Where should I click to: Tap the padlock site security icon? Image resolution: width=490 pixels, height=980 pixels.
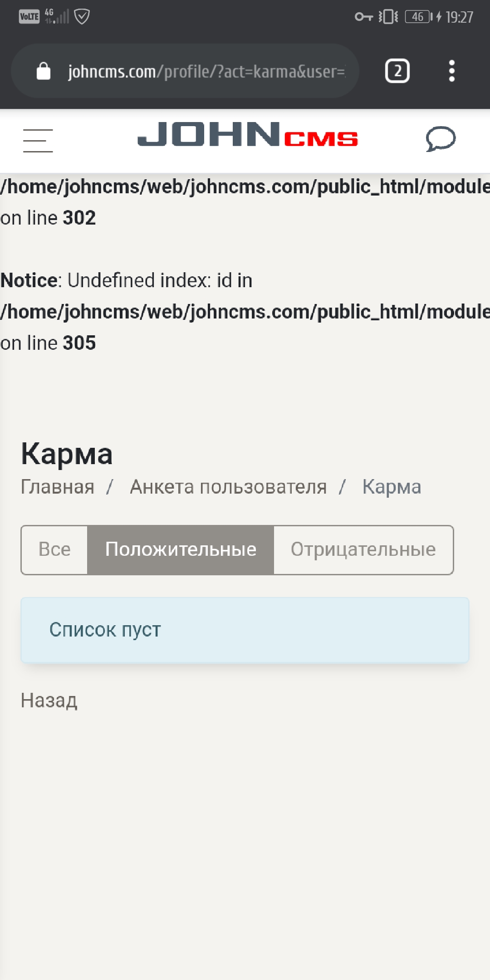point(44,71)
